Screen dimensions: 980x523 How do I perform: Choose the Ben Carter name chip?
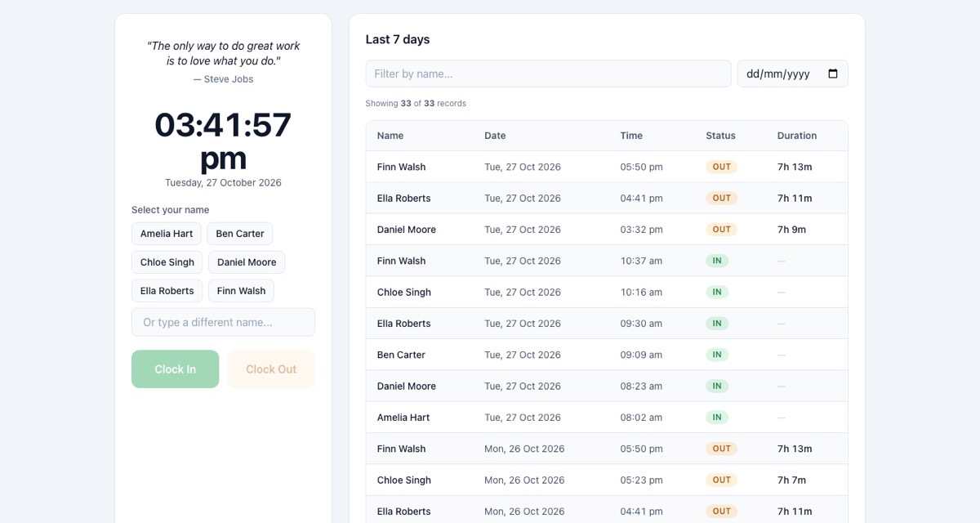coord(240,234)
